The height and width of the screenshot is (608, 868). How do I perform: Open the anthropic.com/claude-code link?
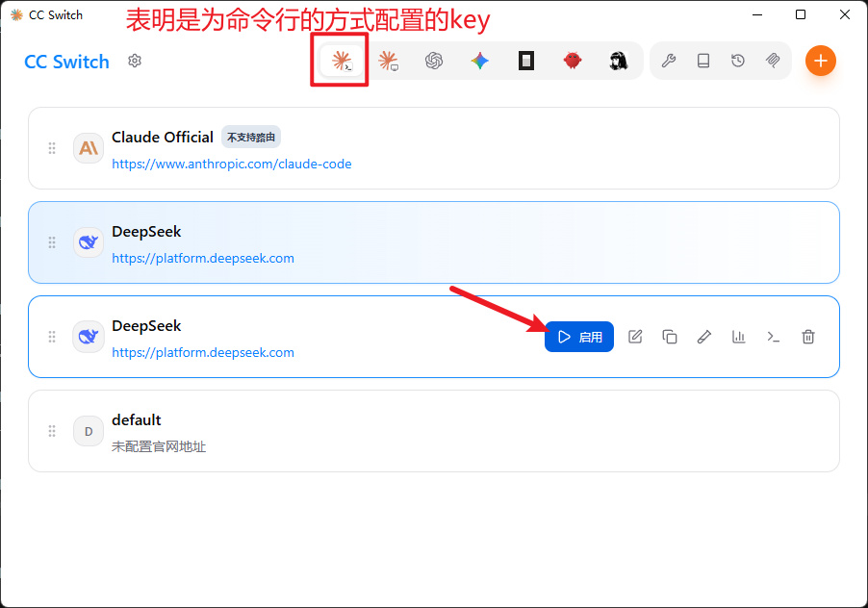click(231, 164)
